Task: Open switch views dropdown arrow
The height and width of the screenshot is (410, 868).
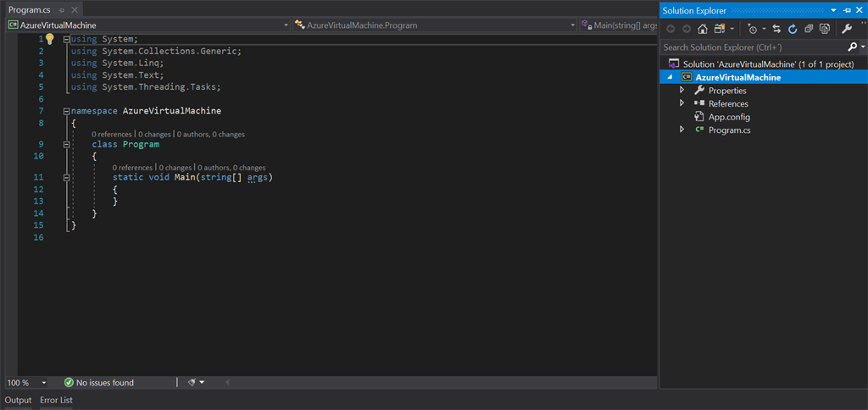Action: [x=732, y=29]
